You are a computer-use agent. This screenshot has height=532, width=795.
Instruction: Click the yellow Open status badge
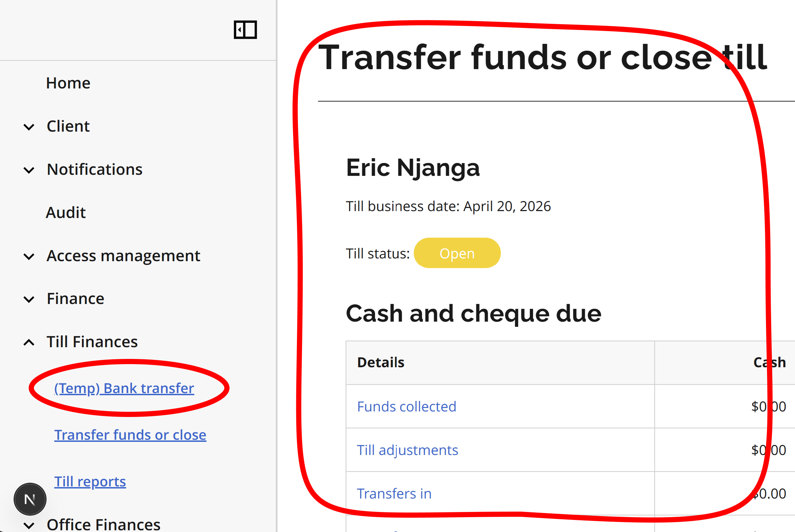point(457,253)
